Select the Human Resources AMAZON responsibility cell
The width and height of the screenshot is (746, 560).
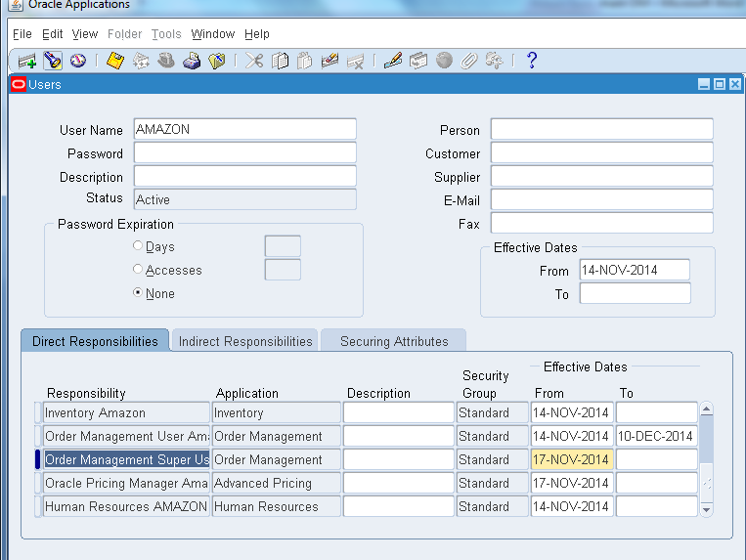click(126, 506)
